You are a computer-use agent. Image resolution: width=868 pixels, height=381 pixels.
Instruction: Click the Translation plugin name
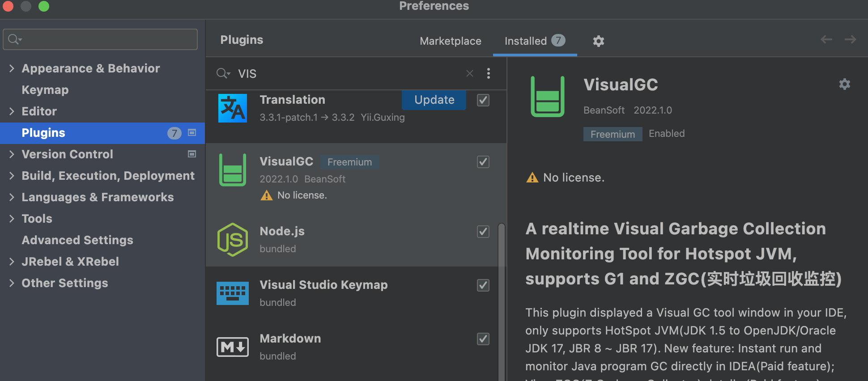point(293,100)
